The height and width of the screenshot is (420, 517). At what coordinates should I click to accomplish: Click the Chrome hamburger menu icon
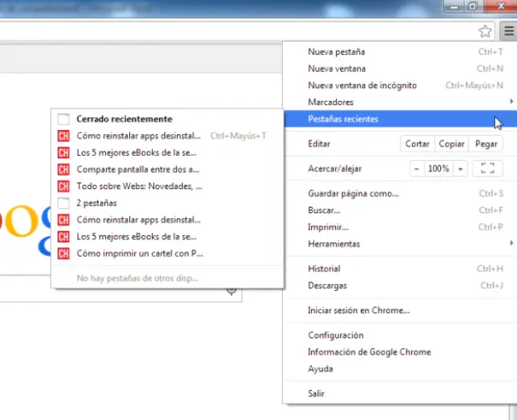pyautogui.click(x=506, y=31)
